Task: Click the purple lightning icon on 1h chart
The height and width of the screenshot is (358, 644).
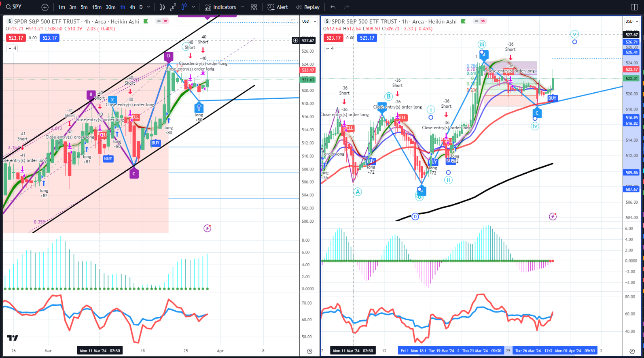Action: pos(553,216)
